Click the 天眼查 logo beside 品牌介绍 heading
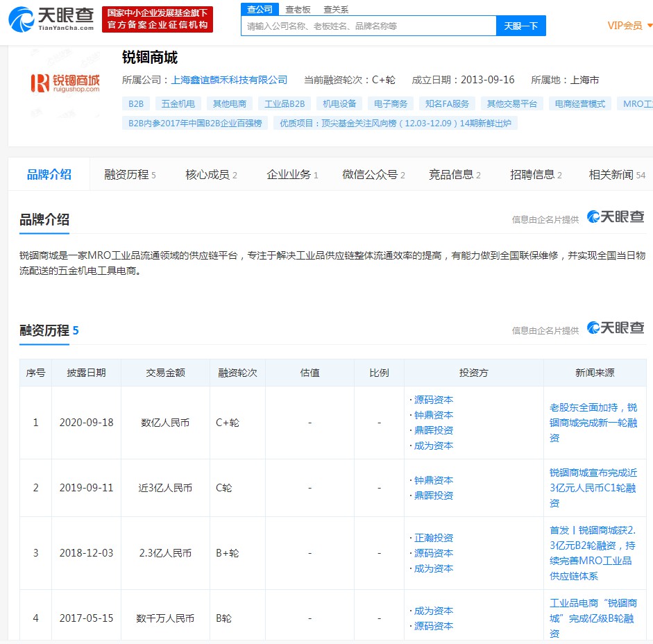Screen dimensions: 653x644 pos(616,217)
